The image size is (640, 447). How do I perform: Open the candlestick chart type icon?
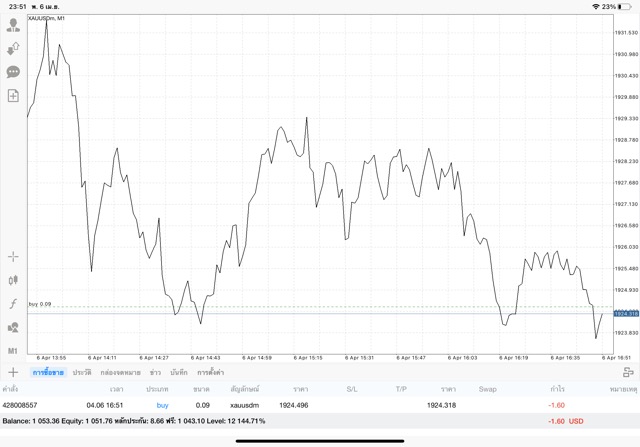13,281
